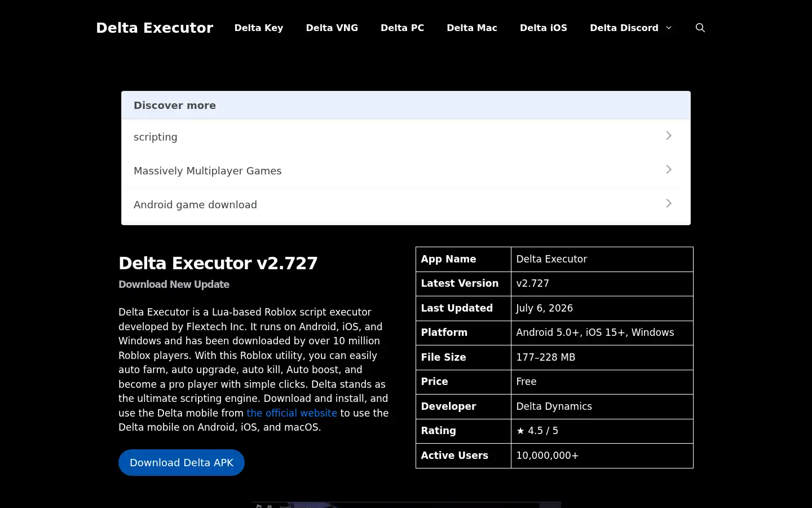Open Android game download suggestion
This screenshot has width=812, height=508.
406,204
